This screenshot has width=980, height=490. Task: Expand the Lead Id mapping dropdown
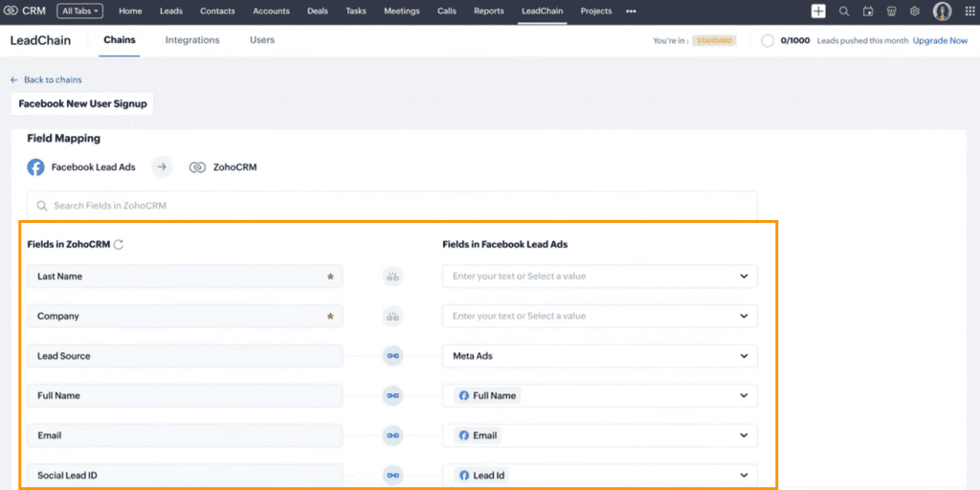click(x=744, y=476)
